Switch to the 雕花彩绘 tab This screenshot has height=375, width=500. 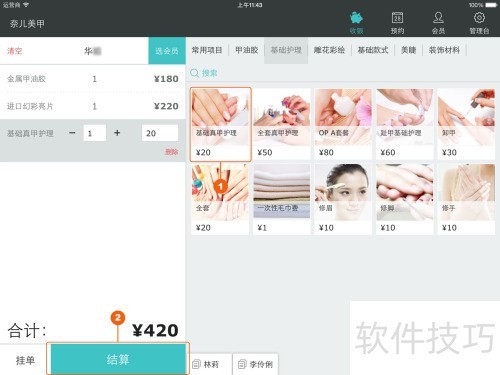tap(329, 50)
